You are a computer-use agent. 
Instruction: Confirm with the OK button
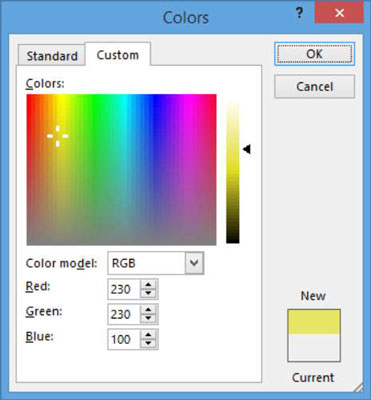pos(314,54)
